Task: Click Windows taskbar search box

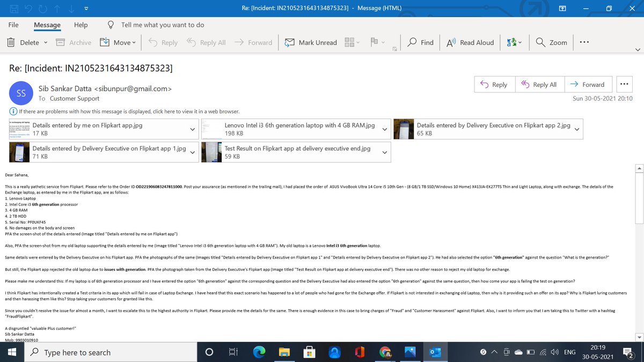Action: click(111, 352)
